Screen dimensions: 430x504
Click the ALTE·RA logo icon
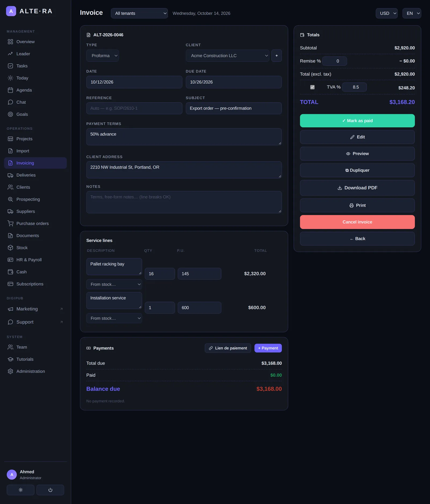point(11,11)
